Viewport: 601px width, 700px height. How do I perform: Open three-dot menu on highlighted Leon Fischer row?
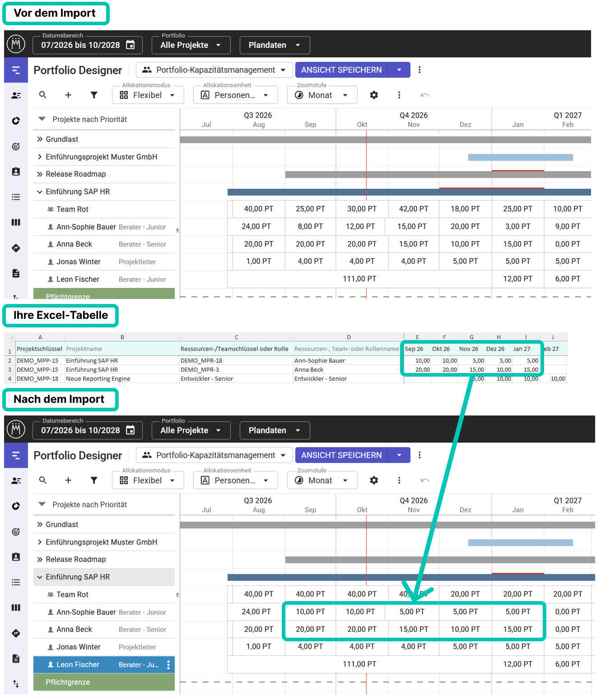tap(168, 664)
